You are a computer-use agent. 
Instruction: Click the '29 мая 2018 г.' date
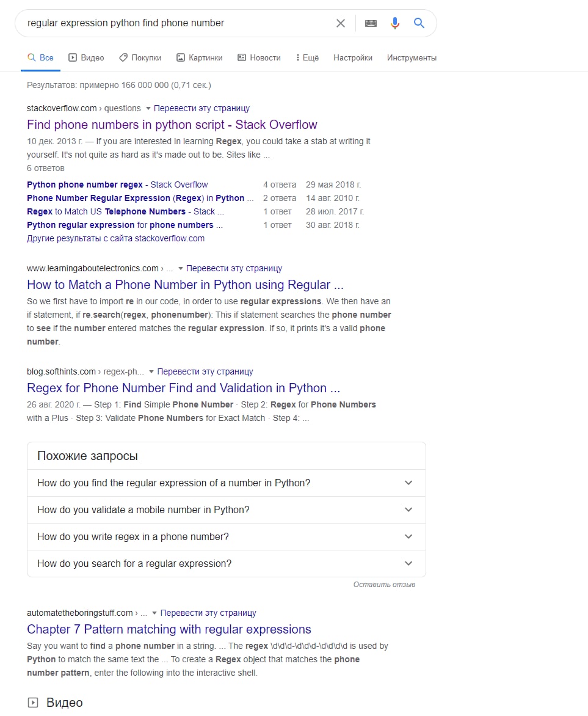tap(333, 184)
